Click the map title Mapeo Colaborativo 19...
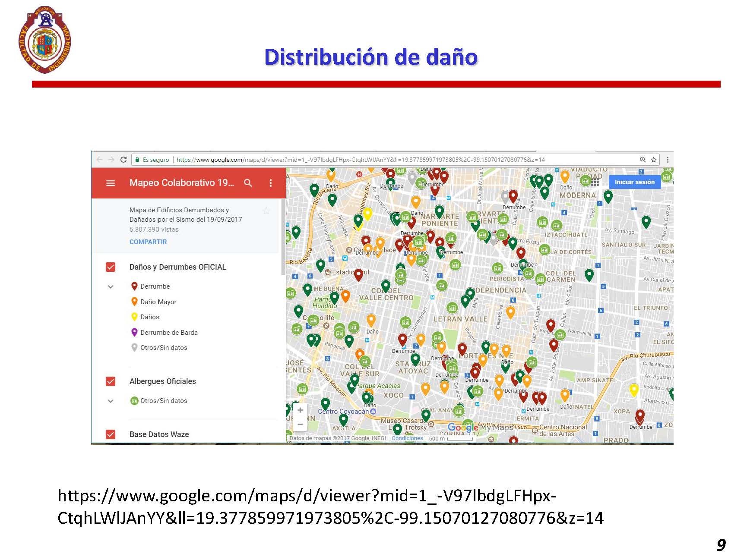The height and width of the screenshot is (560, 747). click(182, 183)
